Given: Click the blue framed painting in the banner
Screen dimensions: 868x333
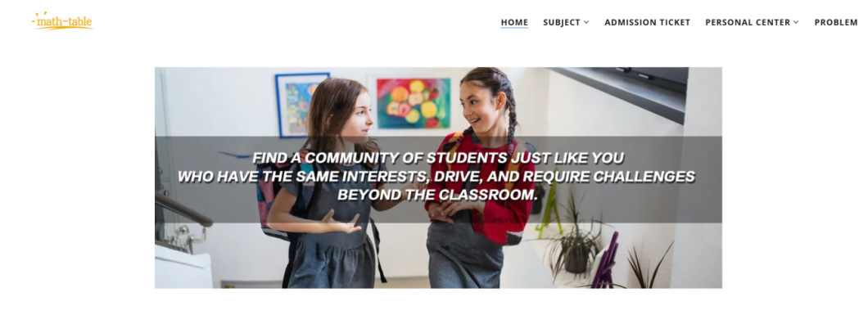Looking at the screenshot, I should click(x=301, y=105).
